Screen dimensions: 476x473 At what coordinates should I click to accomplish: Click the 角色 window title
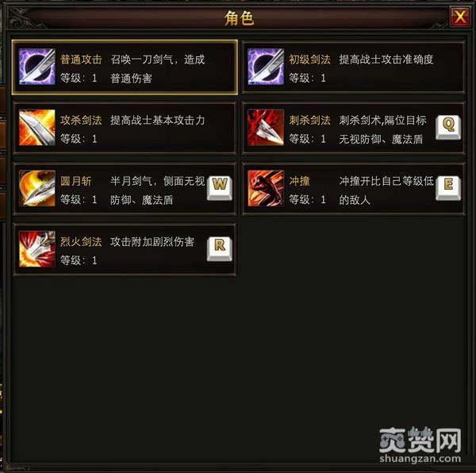point(239,18)
